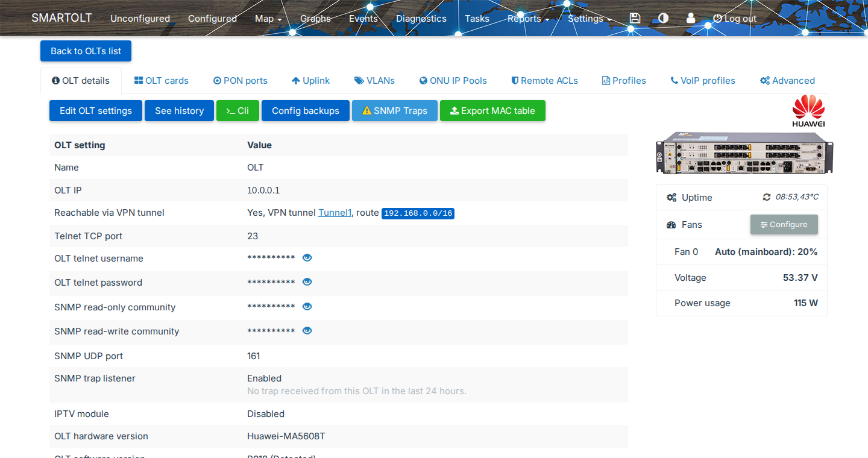Image resolution: width=868 pixels, height=458 pixels.
Task: Open Config backups
Action: coord(306,111)
